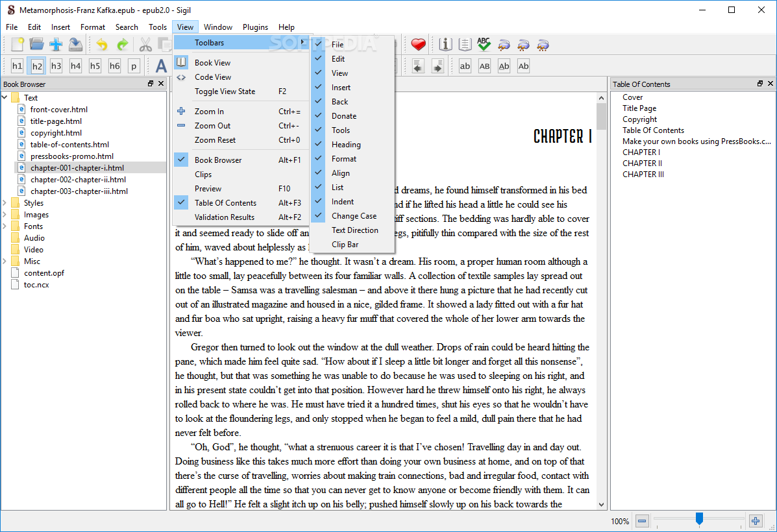Open the File menu
The image size is (777, 532).
[12, 27]
